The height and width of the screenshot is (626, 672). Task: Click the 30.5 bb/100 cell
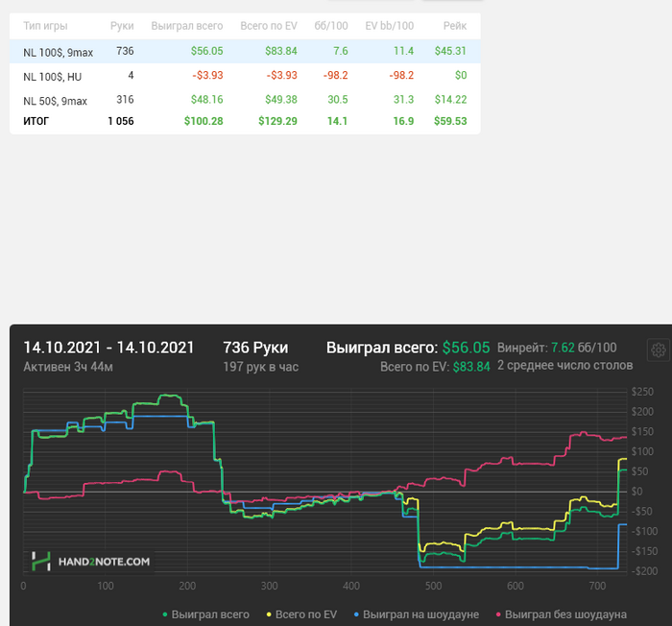click(x=338, y=100)
